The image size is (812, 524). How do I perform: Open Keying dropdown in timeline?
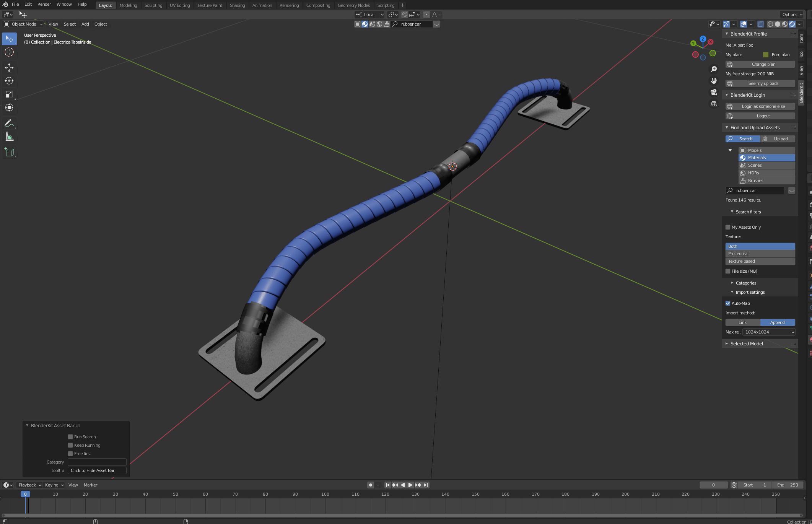tap(54, 485)
